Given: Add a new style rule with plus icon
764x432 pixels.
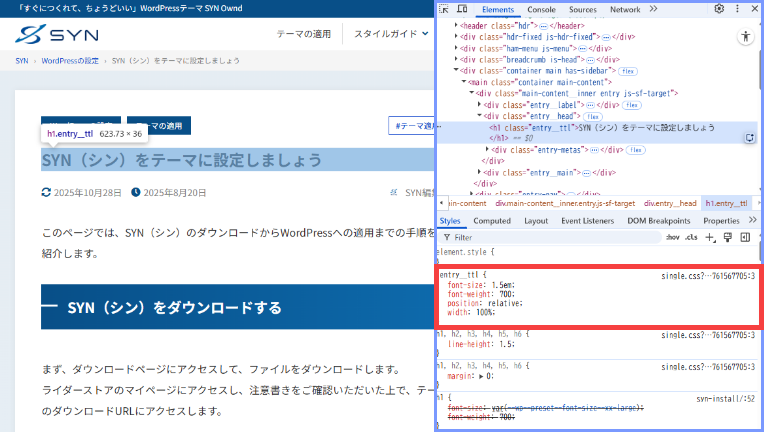Looking at the screenshot, I should (710, 238).
